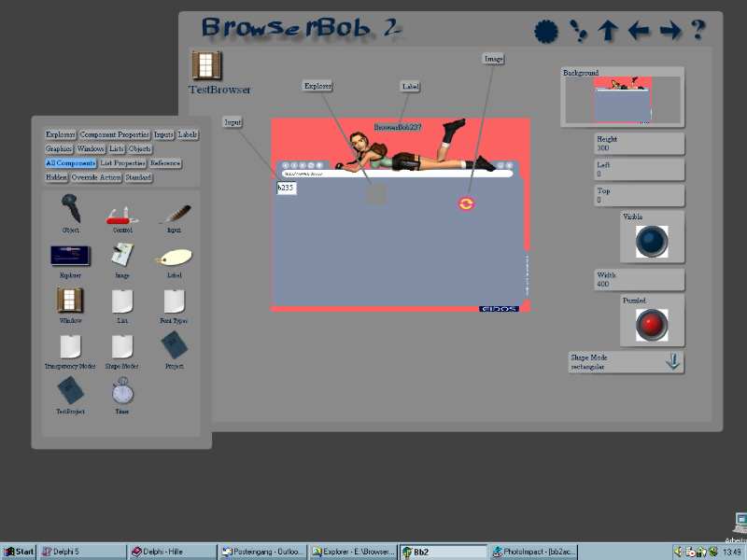Click the orange refresh image in canvas
The image size is (747, 560).
pyautogui.click(x=466, y=203)
